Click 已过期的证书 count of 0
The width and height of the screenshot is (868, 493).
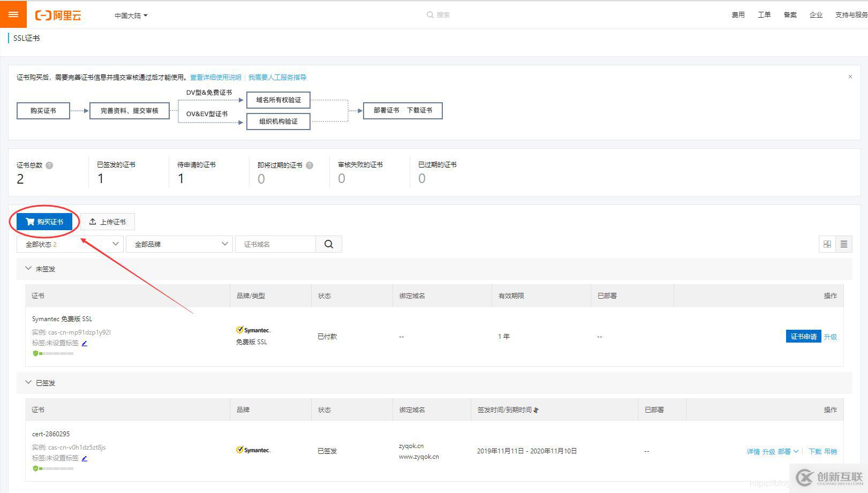(x=422, y=179)
